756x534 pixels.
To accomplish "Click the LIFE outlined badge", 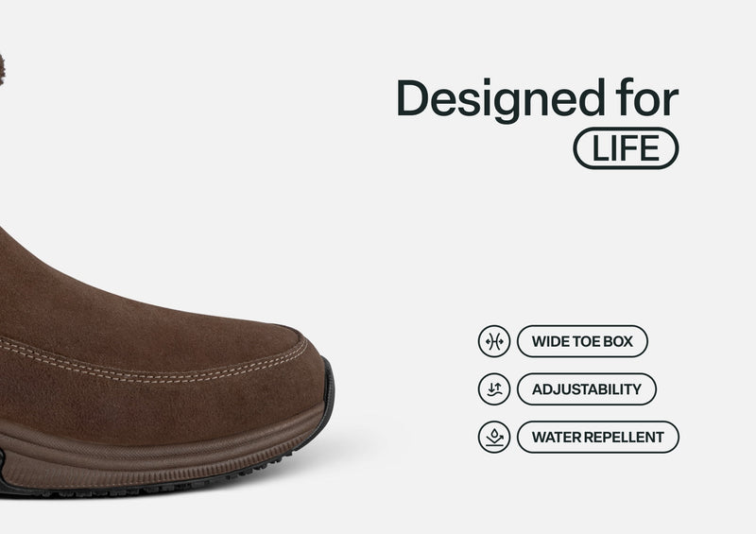I will pos(626,148).
